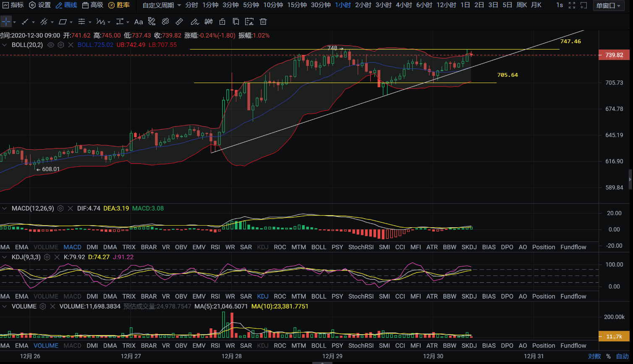Enter fullscreen with the expand icon

(x=572, y=5)
